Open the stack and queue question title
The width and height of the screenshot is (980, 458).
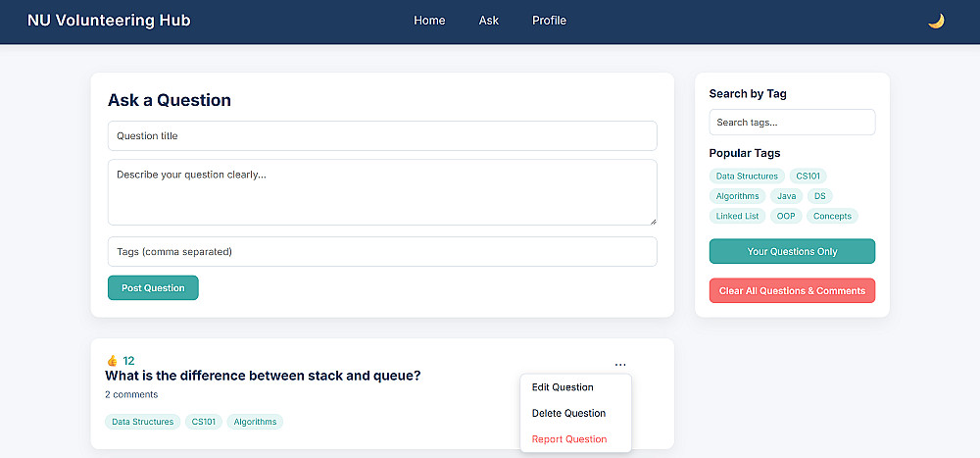(x=263, y=376)
